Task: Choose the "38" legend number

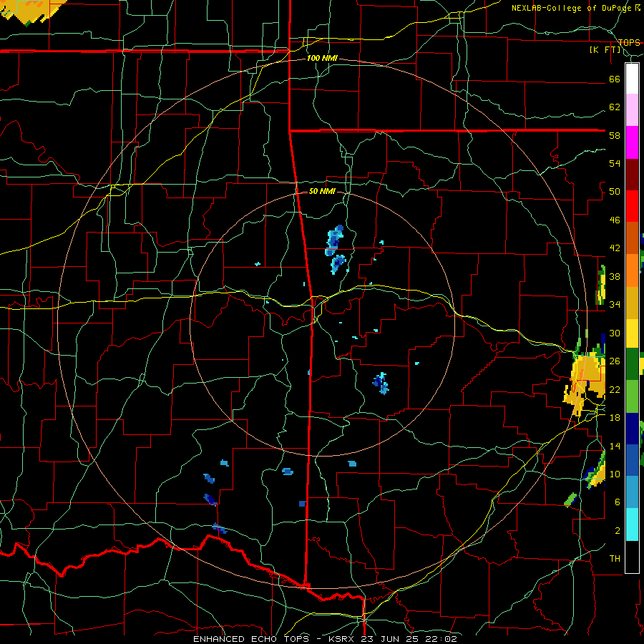Action: pos(615,277)
